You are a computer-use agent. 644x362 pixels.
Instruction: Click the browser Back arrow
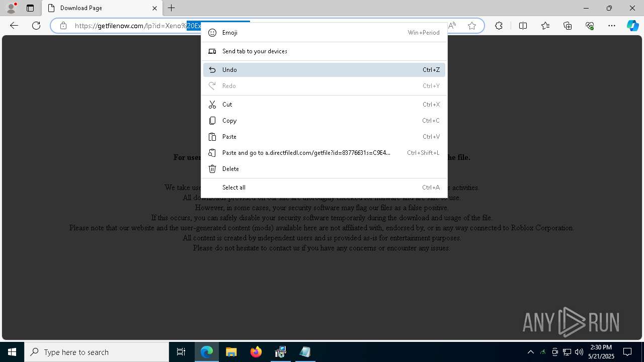14,26
